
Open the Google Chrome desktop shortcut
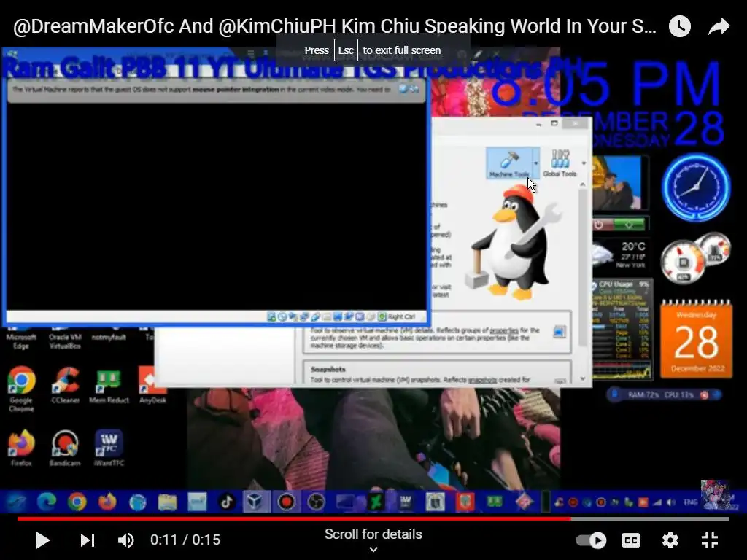click(21, 389)
